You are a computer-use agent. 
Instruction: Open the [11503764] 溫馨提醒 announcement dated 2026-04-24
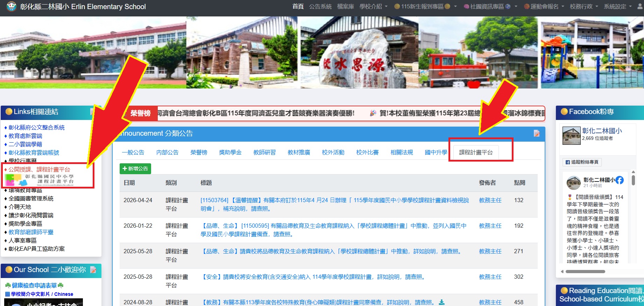pos(334,205)
